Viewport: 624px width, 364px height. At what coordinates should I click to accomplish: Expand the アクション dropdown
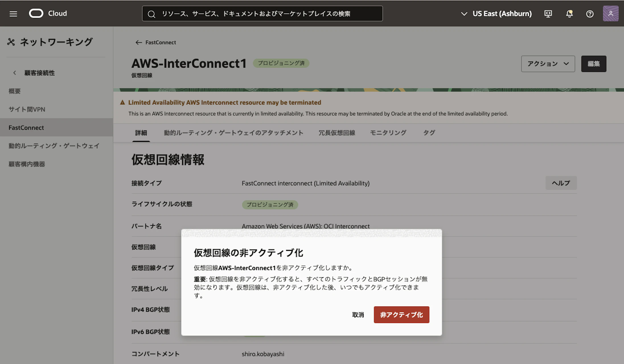[x=548, y=64]
